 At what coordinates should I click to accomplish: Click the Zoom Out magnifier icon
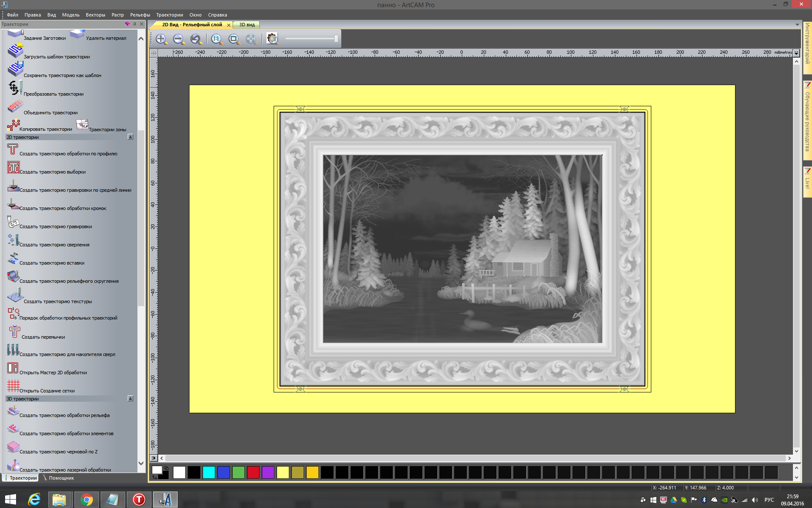pyautogui.click(x=178, y=39)
